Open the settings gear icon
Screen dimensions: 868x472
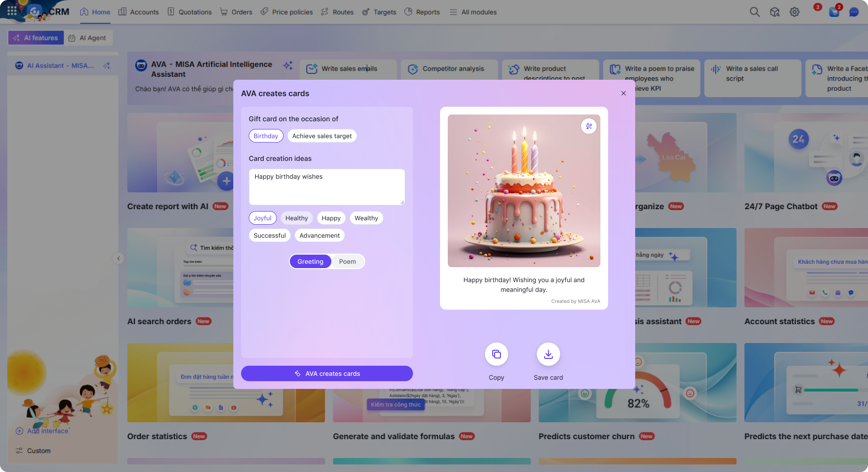pyautogui.click(x=794, y=12)
